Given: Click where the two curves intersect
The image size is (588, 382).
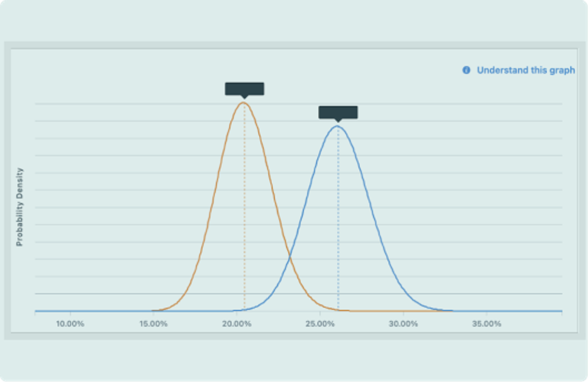Looking at the screenshot, I should tap(289, 259).
